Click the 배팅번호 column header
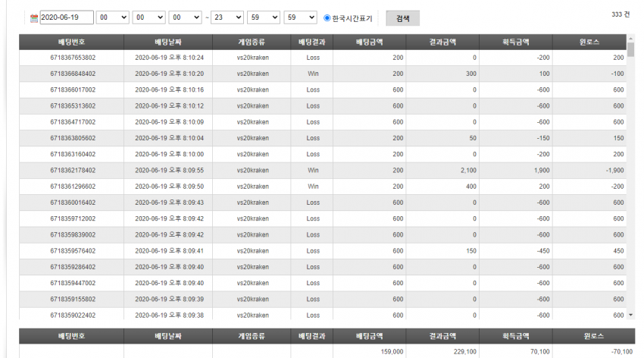 coord(71,42)
